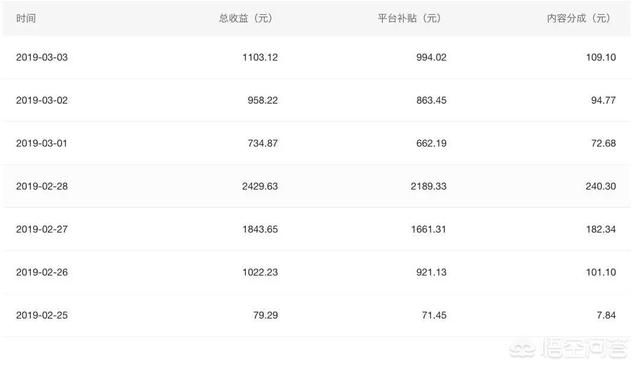
Task: Click the 悟空问答 watermark logo
Action: coord(569,349)
